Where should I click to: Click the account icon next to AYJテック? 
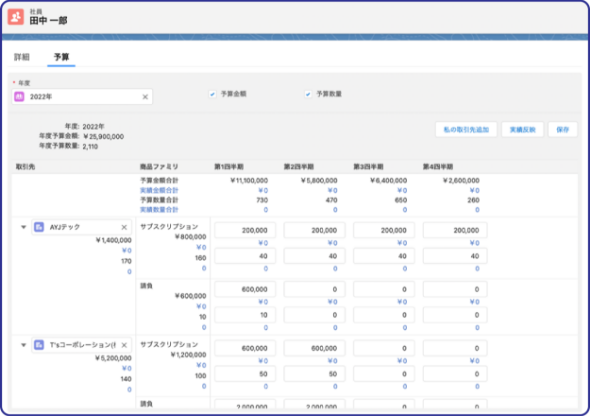pyautogui.click(x=39, y=227)
